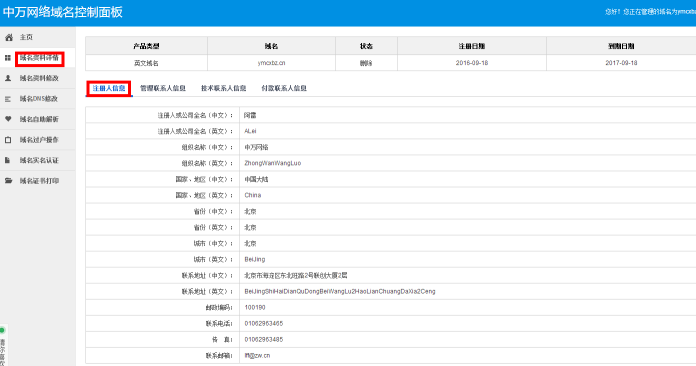The height and width of the screenshot is (366, 696).
Task: Click the postal code 100190
Action: [255, 307]
